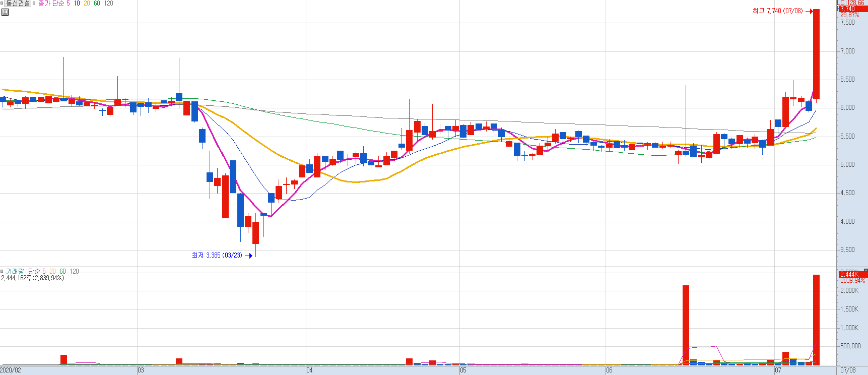Click the 07/08 current date label

(x=848, y=370)
